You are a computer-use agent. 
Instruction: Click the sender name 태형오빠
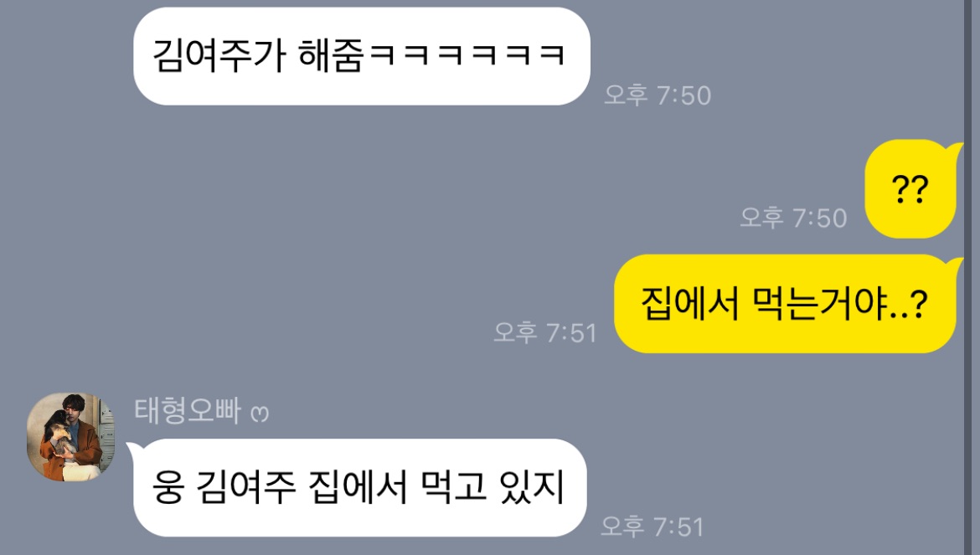(188, 411)
